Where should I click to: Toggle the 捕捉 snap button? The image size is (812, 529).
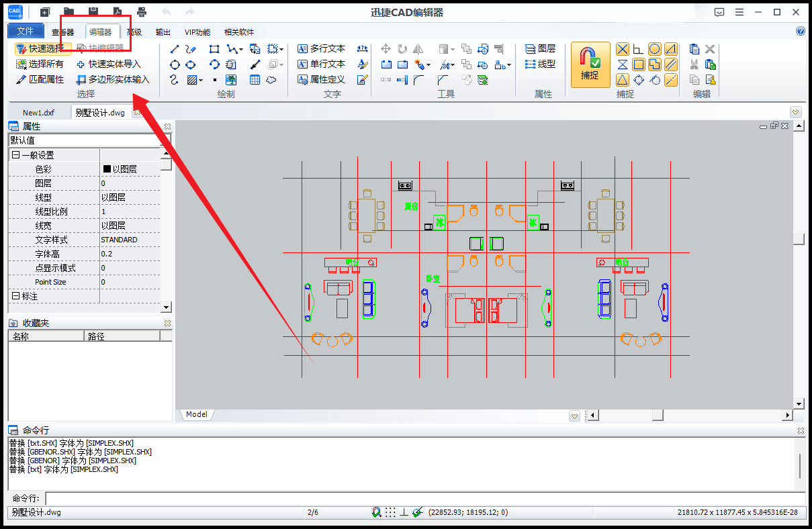pyautogui.click(x=590, y=64)
